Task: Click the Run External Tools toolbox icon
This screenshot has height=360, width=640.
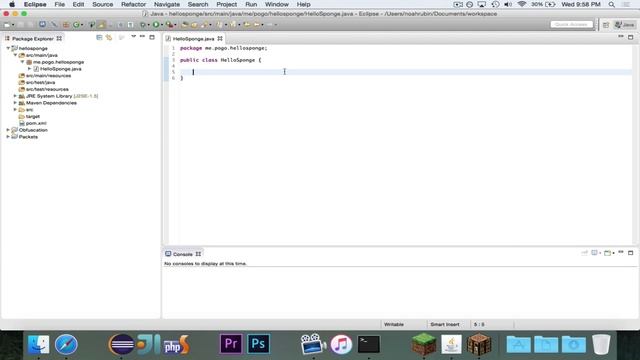Action: [169, 25]
